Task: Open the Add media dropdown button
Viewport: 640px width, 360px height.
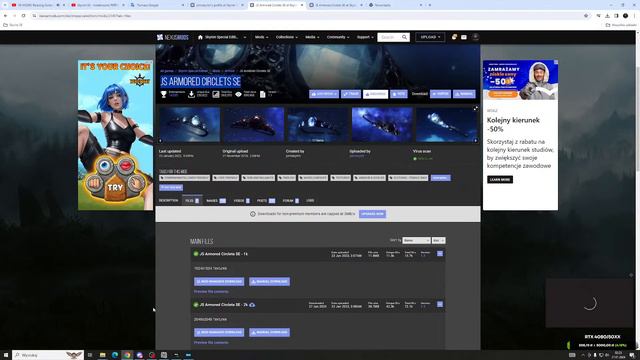Action: coord(324,94)
